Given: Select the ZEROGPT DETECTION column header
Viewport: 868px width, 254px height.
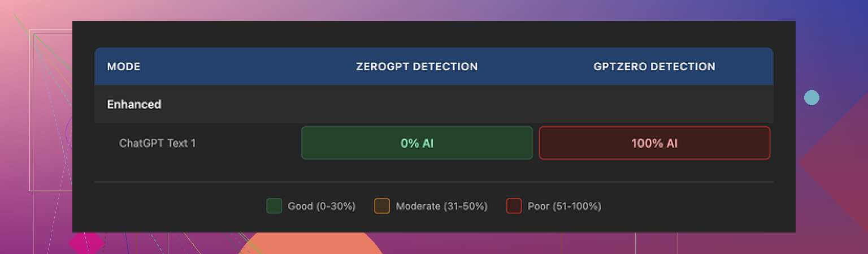Looking at the screenshot, I should (416, 67).
